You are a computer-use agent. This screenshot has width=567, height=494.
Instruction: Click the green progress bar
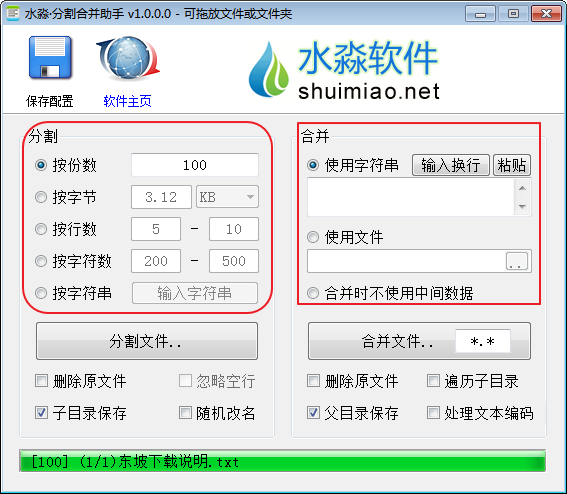[282, 461]
